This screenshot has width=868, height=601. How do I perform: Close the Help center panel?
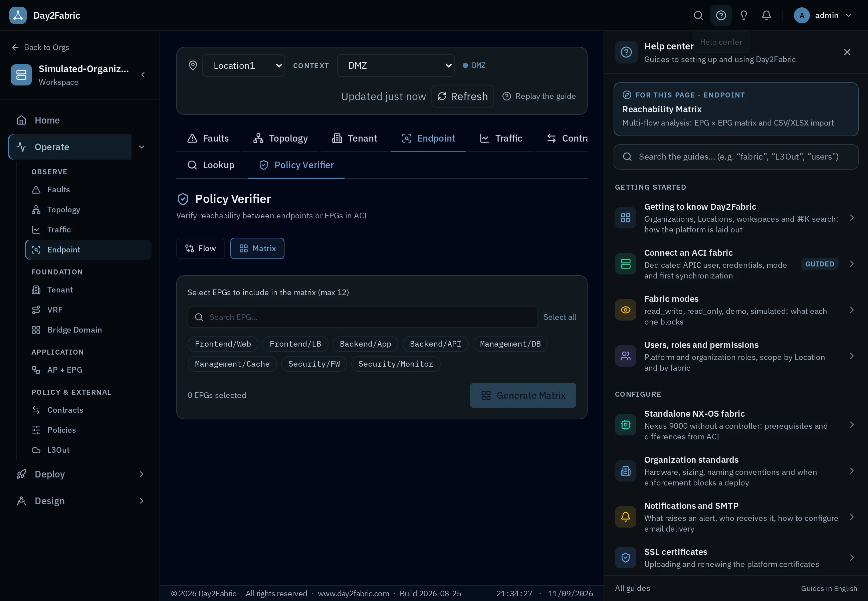847,52
